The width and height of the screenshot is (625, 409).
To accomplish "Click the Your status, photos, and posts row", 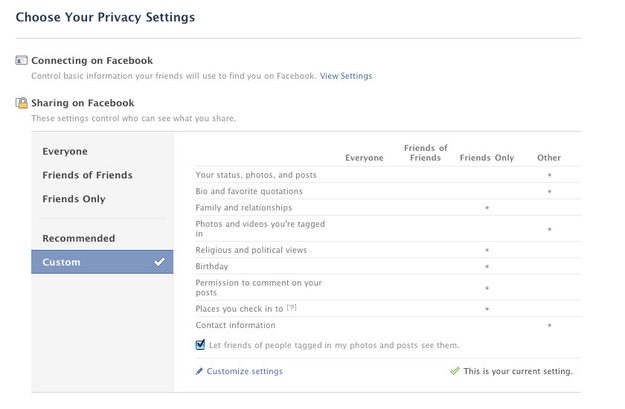I will 388,175.
